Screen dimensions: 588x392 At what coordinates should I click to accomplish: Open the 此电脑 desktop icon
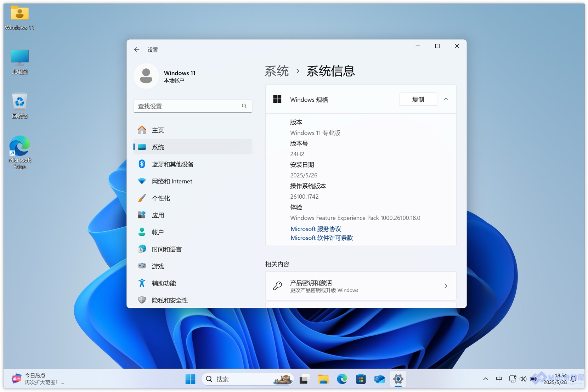point(19,62)
